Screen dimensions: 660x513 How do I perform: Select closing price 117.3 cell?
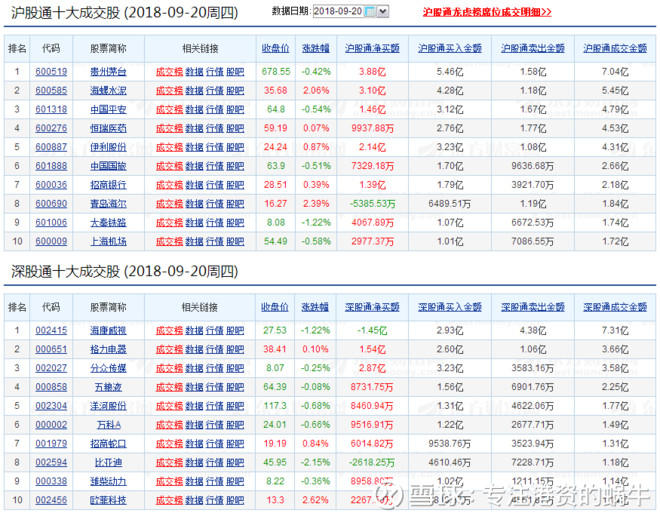pyautogui.click(x=275, y=406)
